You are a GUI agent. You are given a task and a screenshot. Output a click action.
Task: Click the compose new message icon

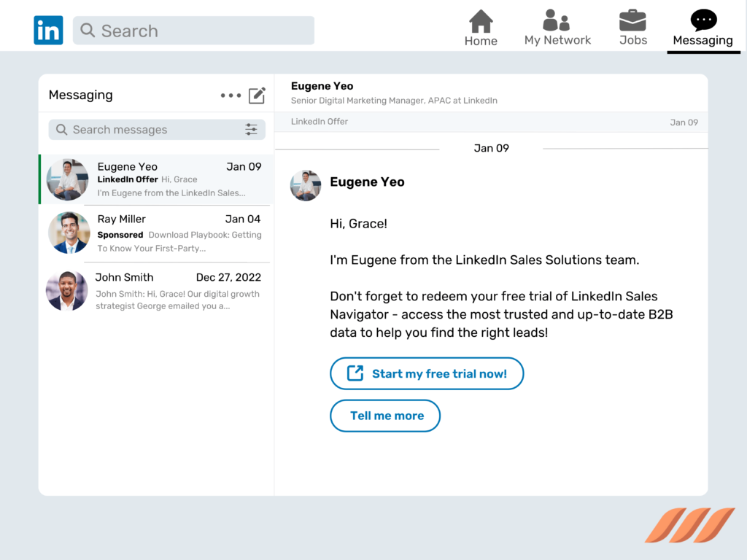click(x=257, y=96)
